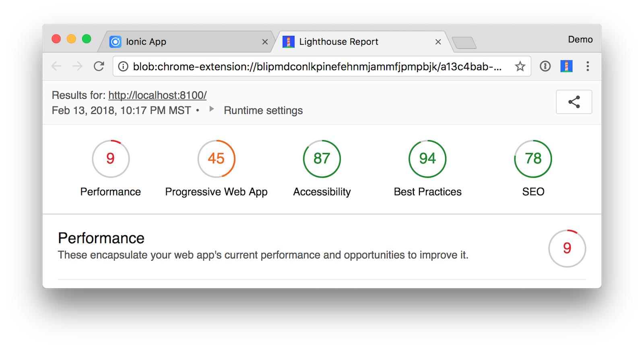Jump to Performance score gauge showing 9
The width and height of the screenshot is (644, 349).
[111, 159]
